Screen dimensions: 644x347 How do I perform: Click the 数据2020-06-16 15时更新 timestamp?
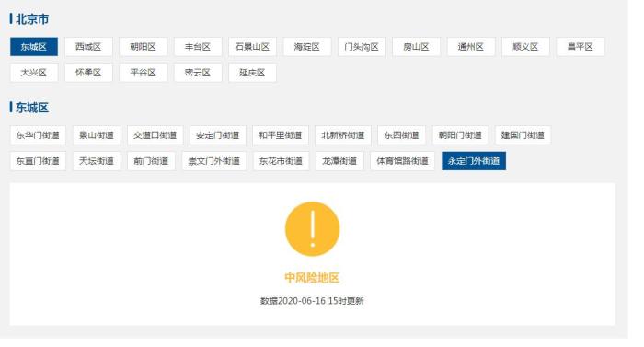pyautogui.click(x=312, y=301)
